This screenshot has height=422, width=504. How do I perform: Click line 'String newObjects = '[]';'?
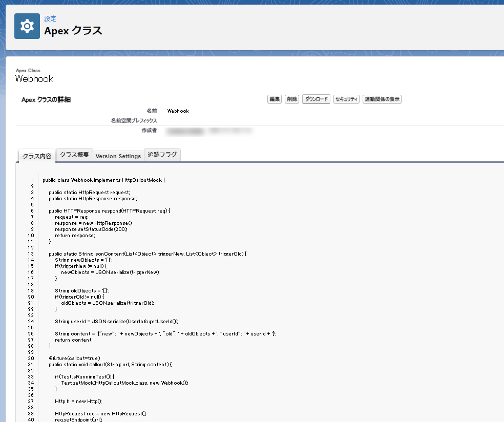click(84, 260)
